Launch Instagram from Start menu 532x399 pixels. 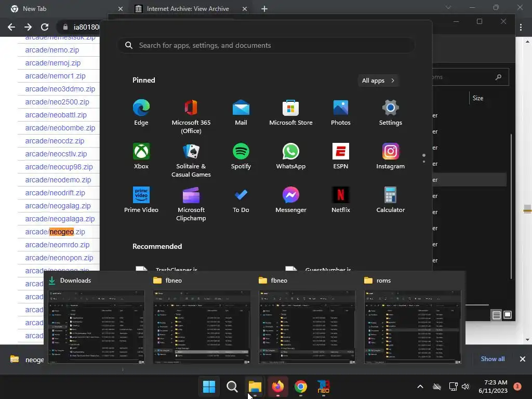391,156
